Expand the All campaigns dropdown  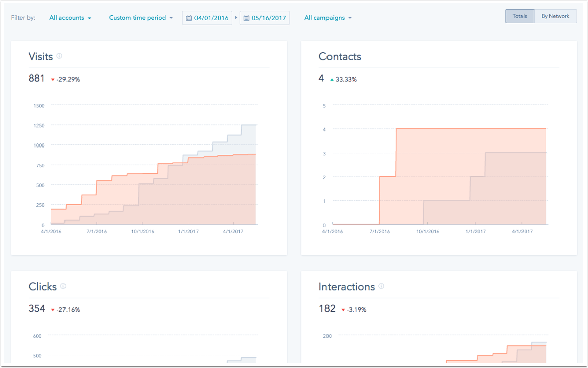[x=328, y=18]
